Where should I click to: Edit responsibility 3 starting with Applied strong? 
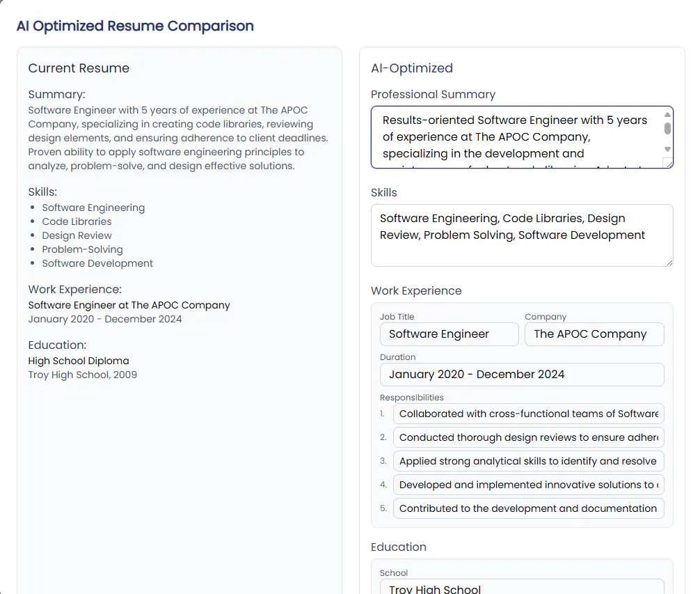(529, 461)
